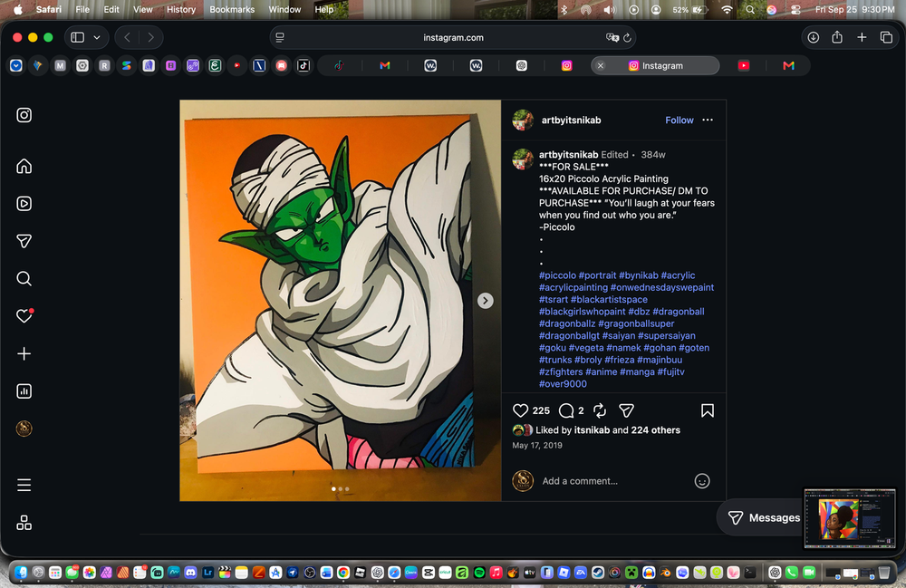Switch to the TikTok tab
The height and width of the screenshot is (588, 906).
(339, 66)
